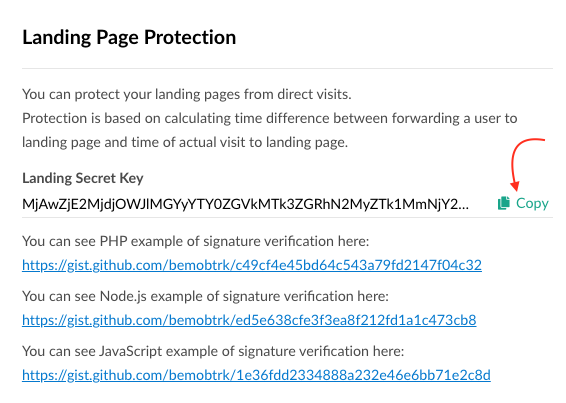
Task: Click the line 'landing page and time of actual visit'
Action: coord(185,142)
